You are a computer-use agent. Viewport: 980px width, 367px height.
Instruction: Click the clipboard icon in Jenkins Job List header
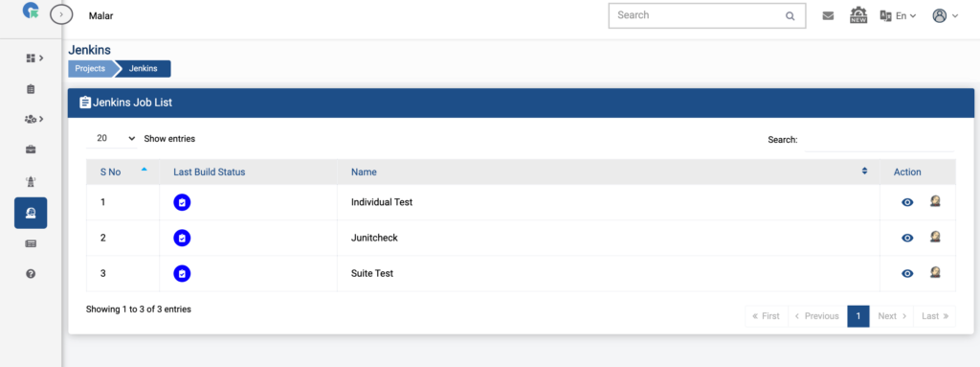(x=85, y=103)
